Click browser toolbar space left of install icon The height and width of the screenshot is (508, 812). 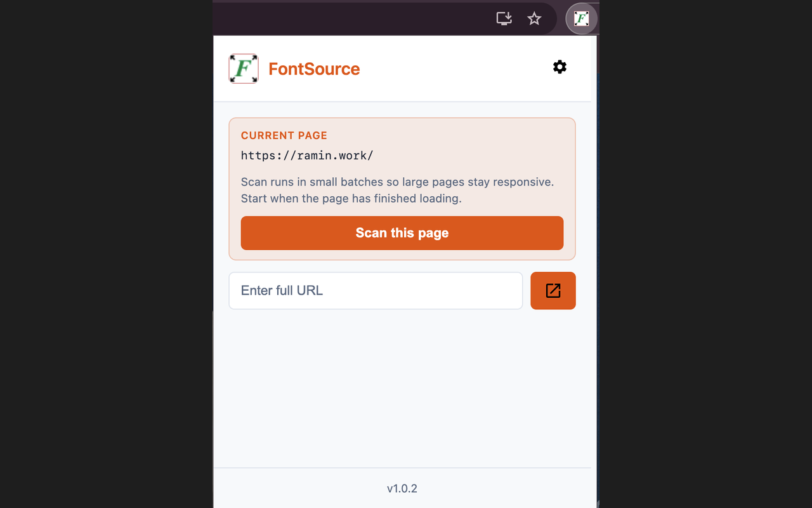[352, 18]
